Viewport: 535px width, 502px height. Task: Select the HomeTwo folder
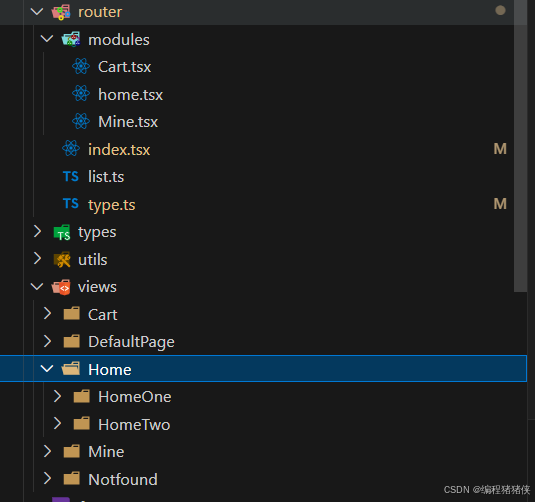[x=134, y=425]
